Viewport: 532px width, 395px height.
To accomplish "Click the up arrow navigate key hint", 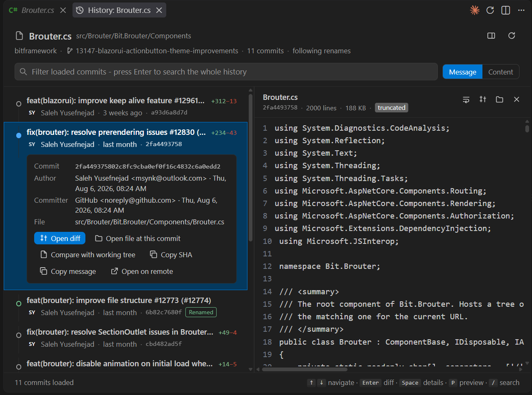I will [311, 383].
